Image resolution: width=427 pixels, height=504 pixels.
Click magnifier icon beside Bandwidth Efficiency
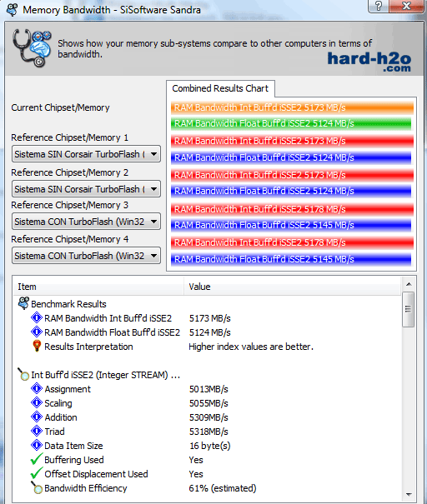[x=37, y=487]
